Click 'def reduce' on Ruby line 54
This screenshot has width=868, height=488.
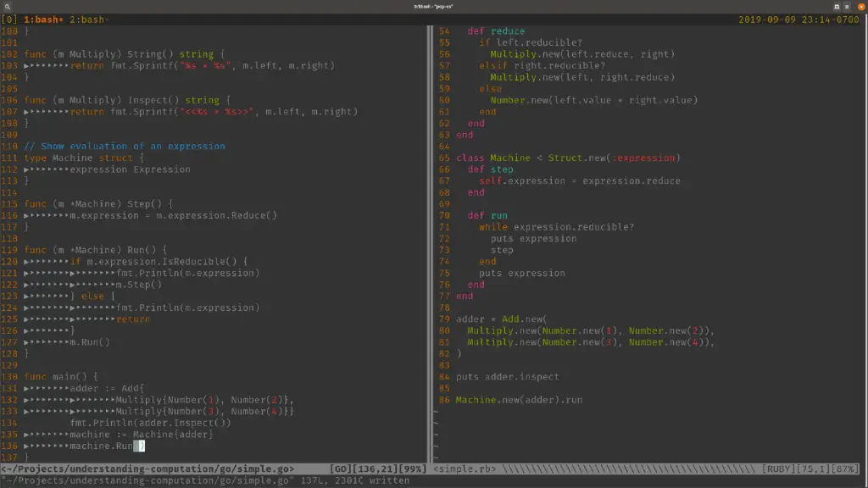click(496, 31)
